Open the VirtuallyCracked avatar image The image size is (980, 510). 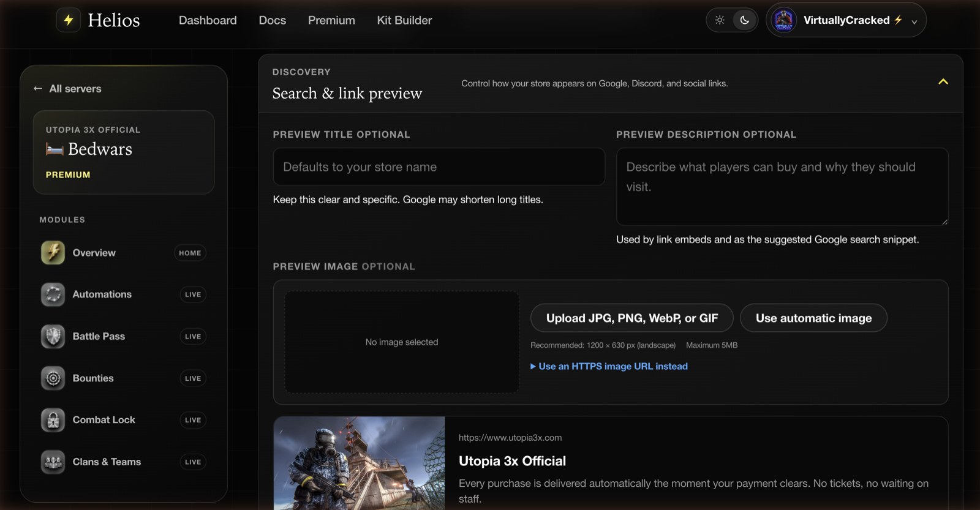784,20
